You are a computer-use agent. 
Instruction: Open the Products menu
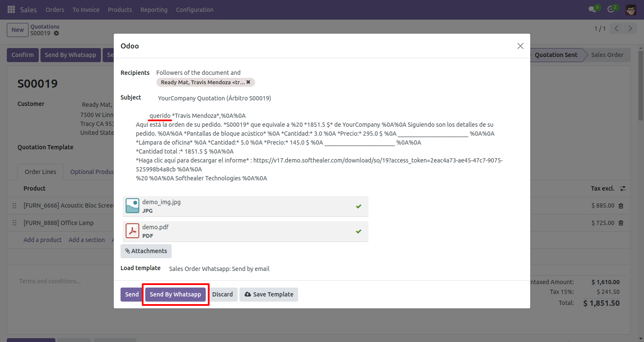point(120,9)
